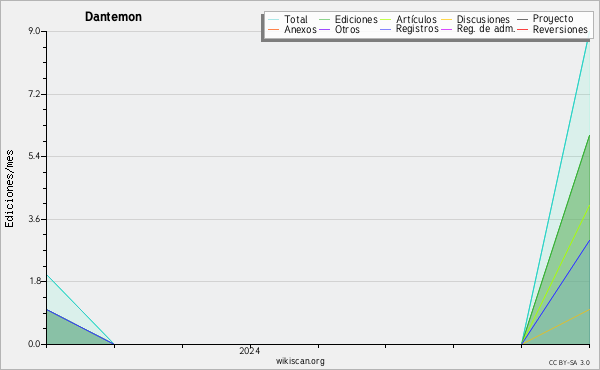Click the 5.4 y-axis value
This screenshot has height=370, width=600.
click(x=34, y=156)
